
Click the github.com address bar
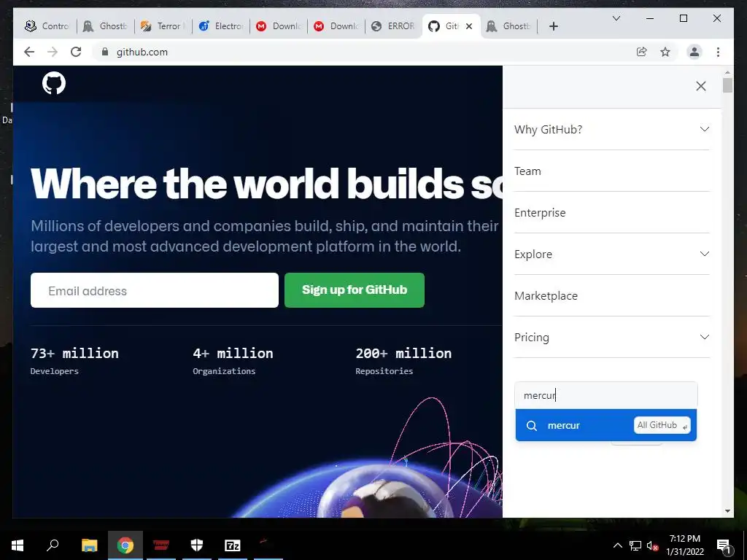click(x=362, y=52)
